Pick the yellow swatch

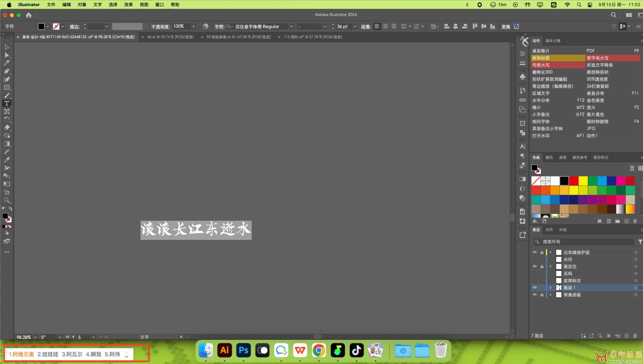click(x=583, y=181)
